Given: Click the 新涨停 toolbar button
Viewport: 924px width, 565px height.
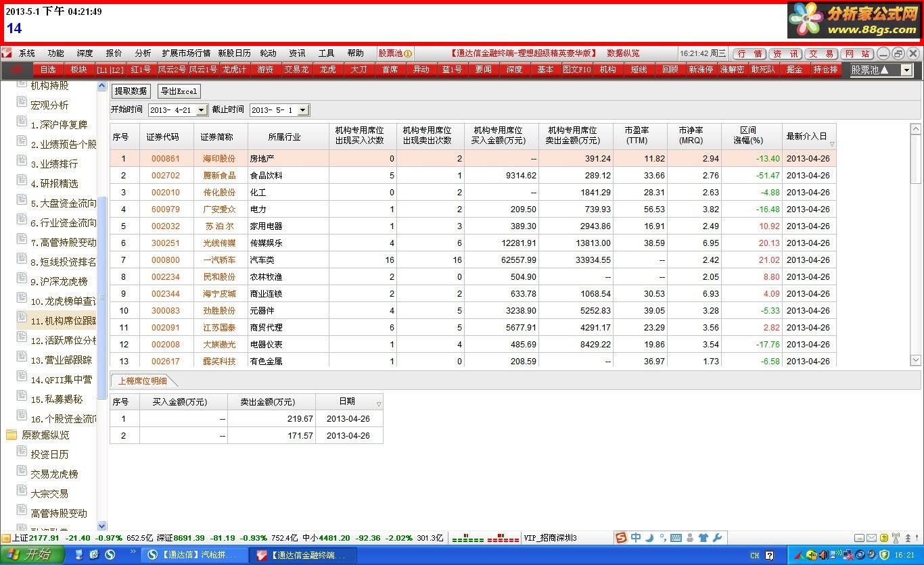Looking at the screenshot, I should [x=701, y=70].
